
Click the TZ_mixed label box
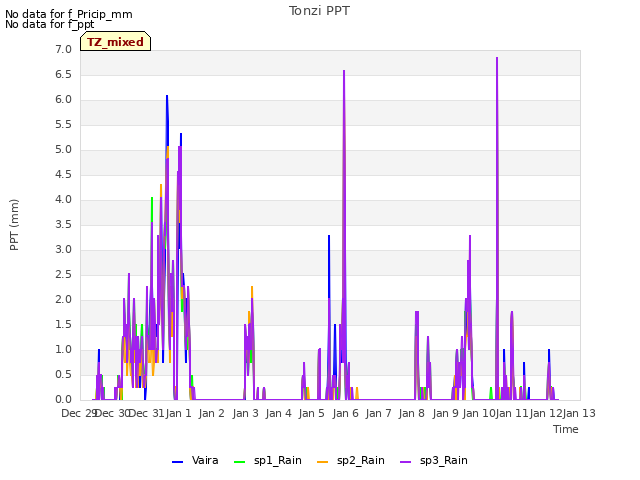tap(116, 42)
